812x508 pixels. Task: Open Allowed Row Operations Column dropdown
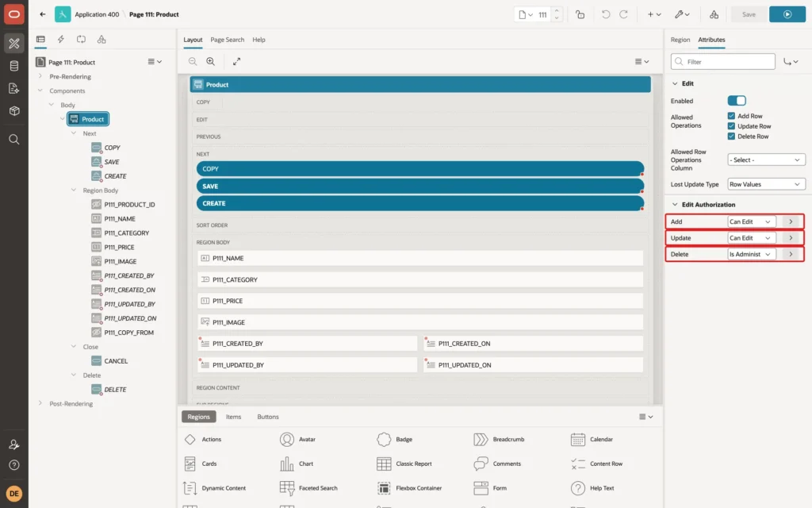tap(766, 160)
